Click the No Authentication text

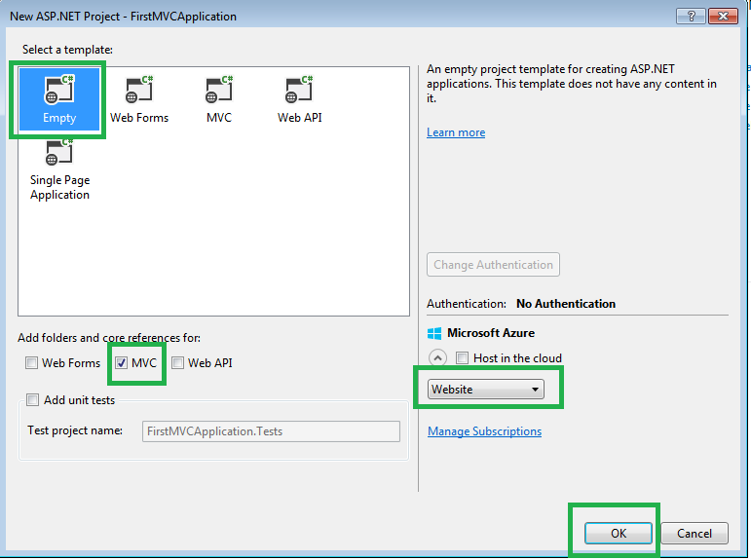point(566,304)
